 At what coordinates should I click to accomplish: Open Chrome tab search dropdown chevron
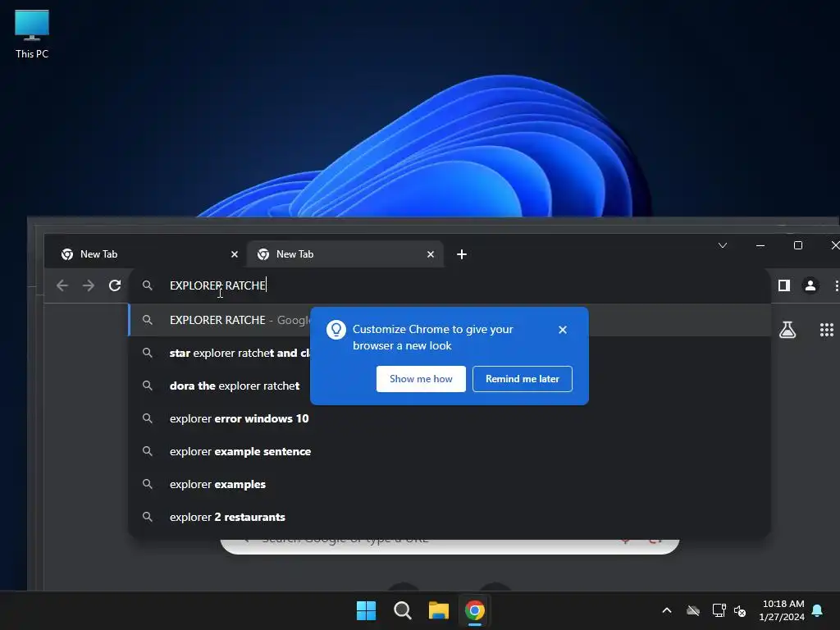pyautogui.click(x=723, y=245)
